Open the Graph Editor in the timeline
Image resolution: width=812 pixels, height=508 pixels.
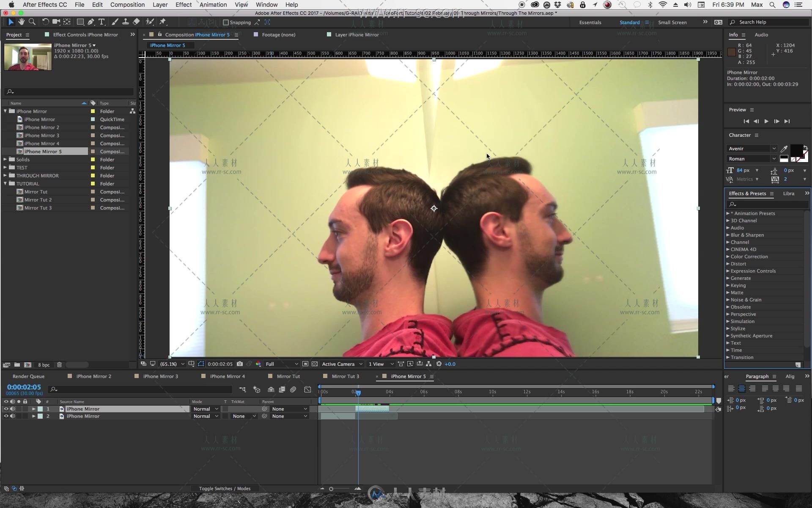pos(307,389)
